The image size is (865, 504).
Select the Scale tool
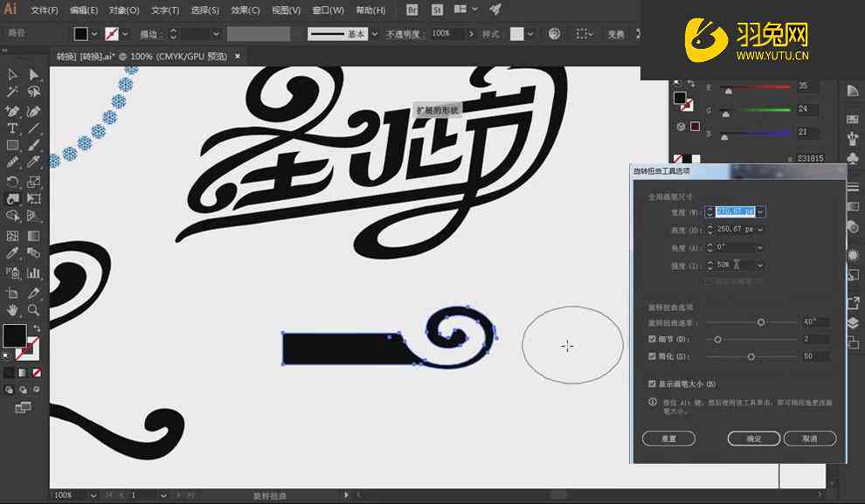[34, 182]
